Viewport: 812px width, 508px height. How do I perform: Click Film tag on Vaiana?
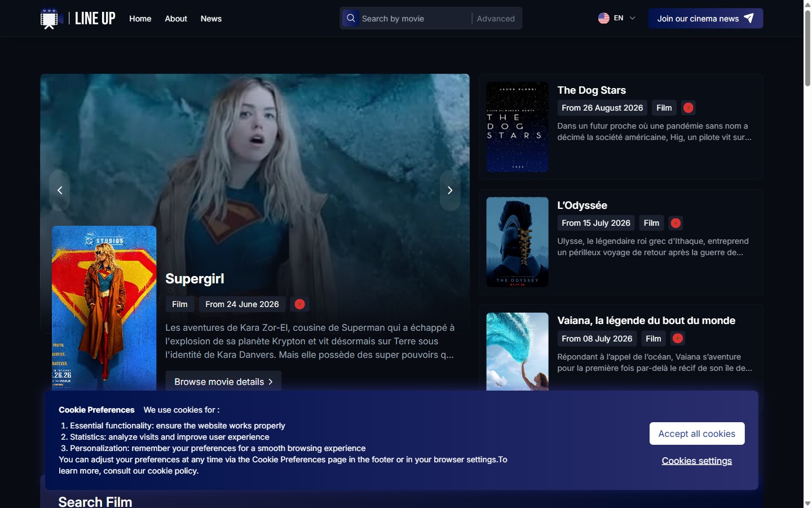click(x=654, y=339)
